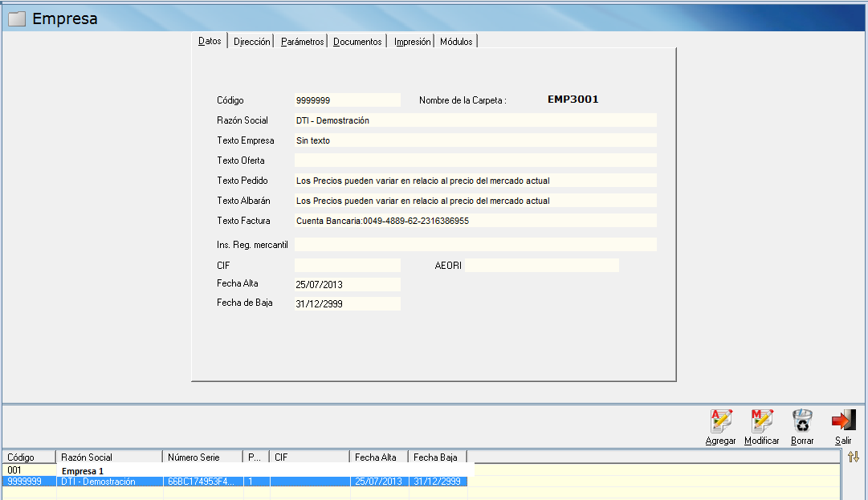The image size is (868, 500).
Task: Click the sort arrows icon beside grid
Action: click(854, 457)
